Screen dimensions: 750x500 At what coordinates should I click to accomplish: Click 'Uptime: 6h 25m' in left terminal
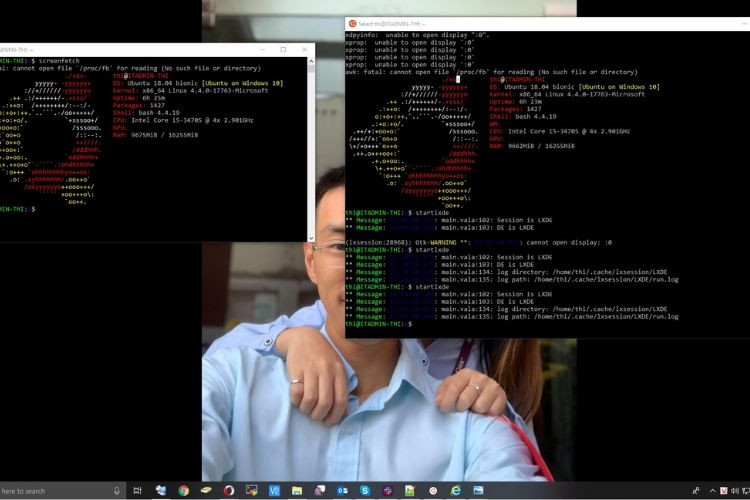(x=139, y=98)
